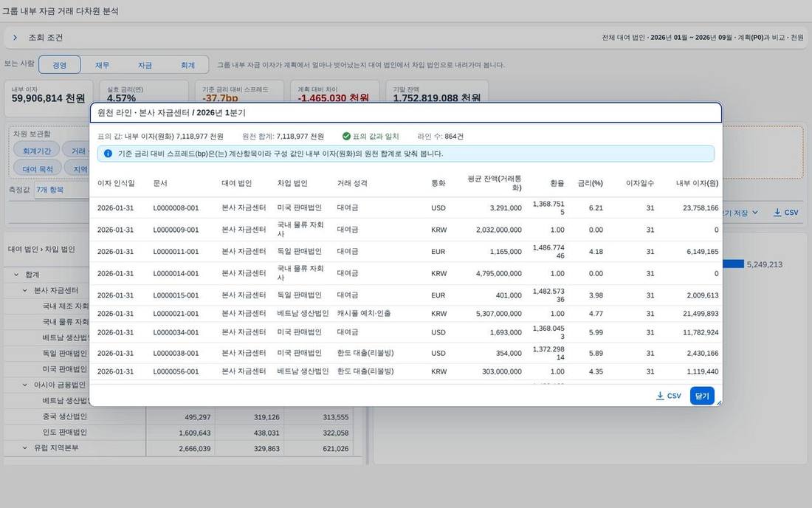Viewport: 812px width, 508px height.
Task: Switch to the 회계 viewer tab
Action: coord(187,65)
